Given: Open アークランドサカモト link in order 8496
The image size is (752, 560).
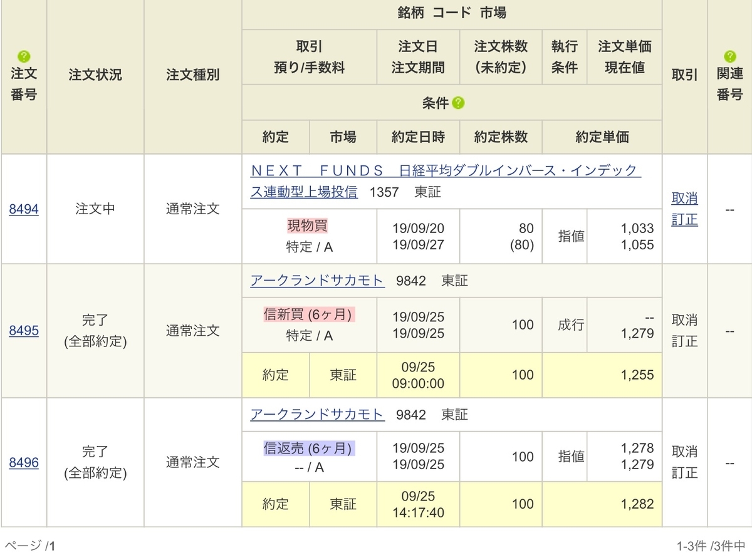Looking at the screenshot, I should 317,414.
